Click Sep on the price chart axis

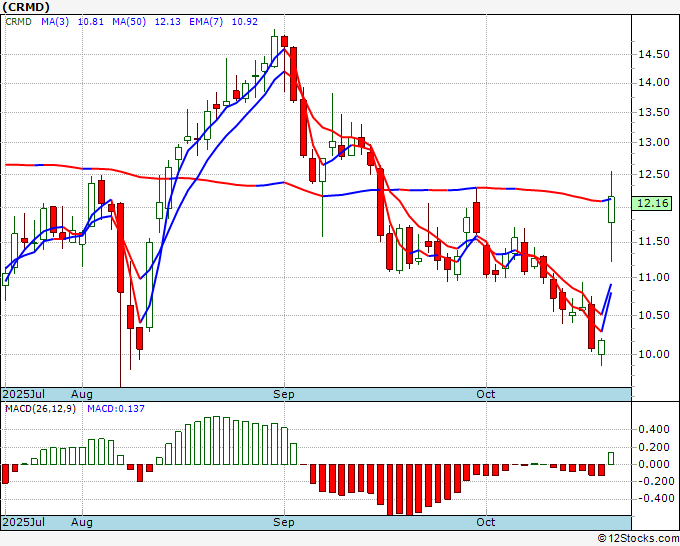click(x=284, y=394)
